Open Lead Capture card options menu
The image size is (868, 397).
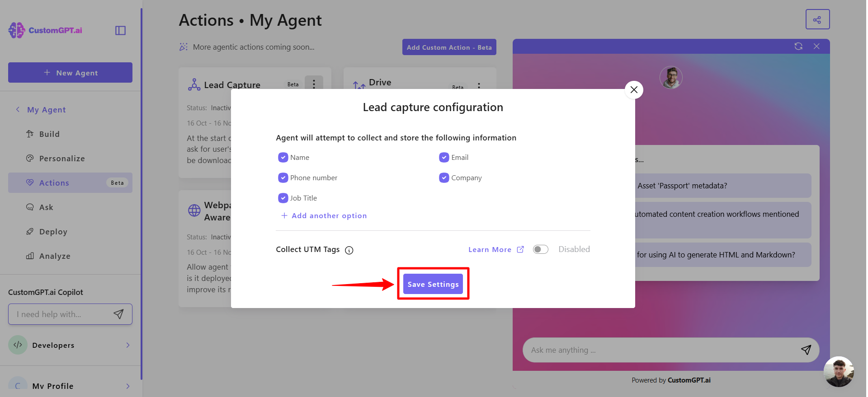[x=314, y=84]
